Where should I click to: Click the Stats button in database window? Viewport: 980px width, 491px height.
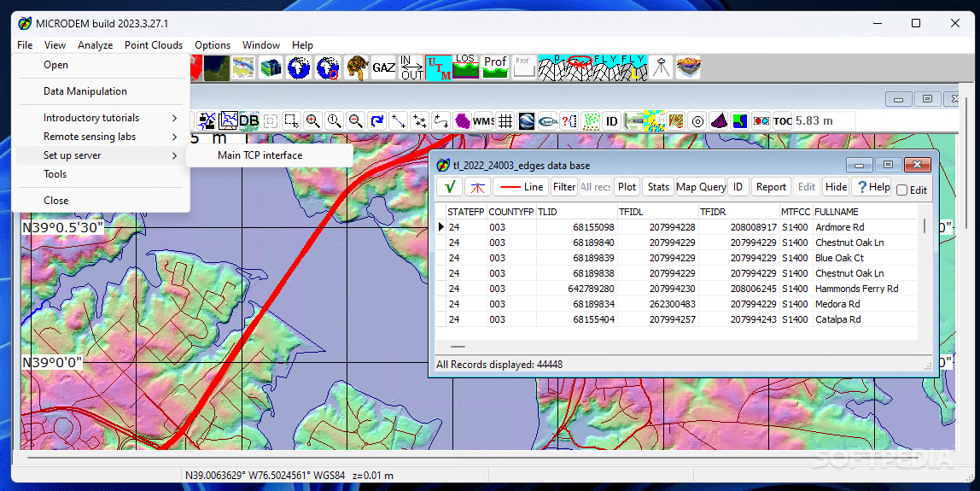click(658, 186)
